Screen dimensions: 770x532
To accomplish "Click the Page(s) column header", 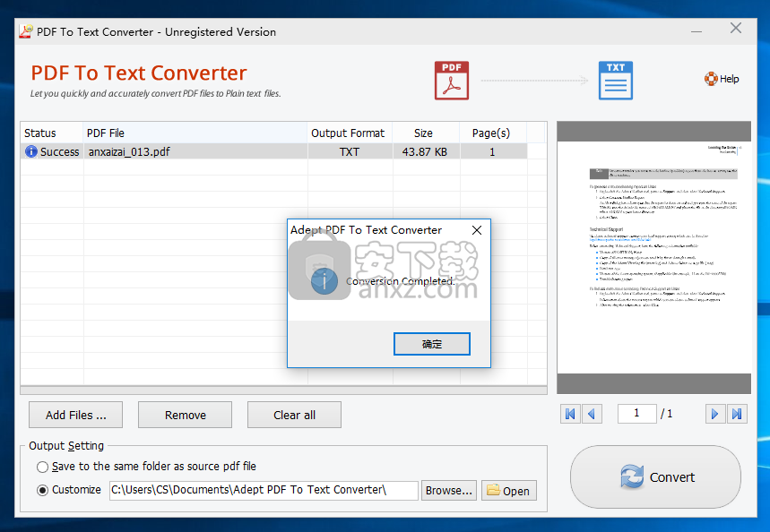I will [x=493, y=133].
